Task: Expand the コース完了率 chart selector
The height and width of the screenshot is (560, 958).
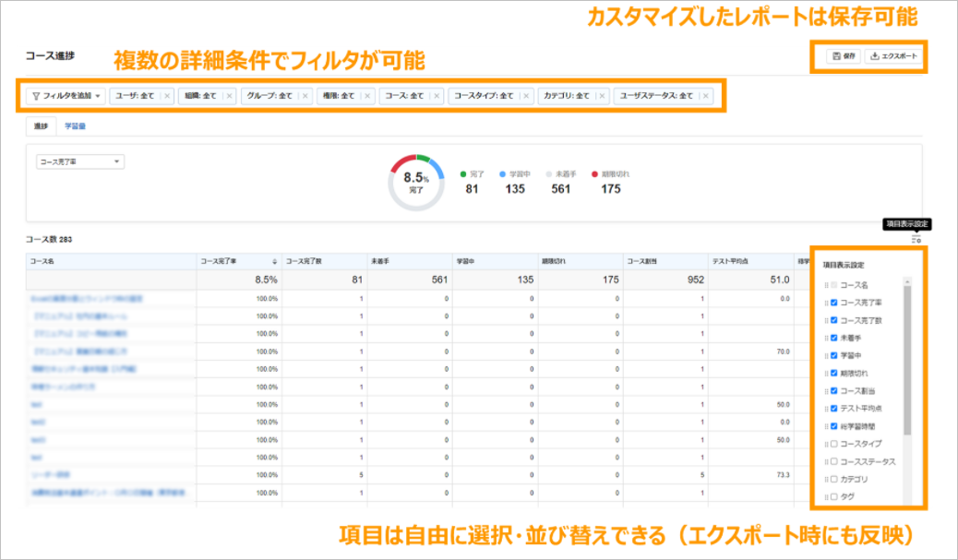Action: pyautogui.click(x=79, y=161)
